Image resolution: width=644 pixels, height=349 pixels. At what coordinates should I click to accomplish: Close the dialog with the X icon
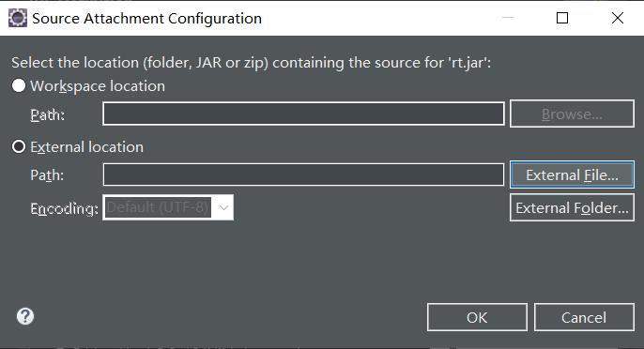point(618,18)
